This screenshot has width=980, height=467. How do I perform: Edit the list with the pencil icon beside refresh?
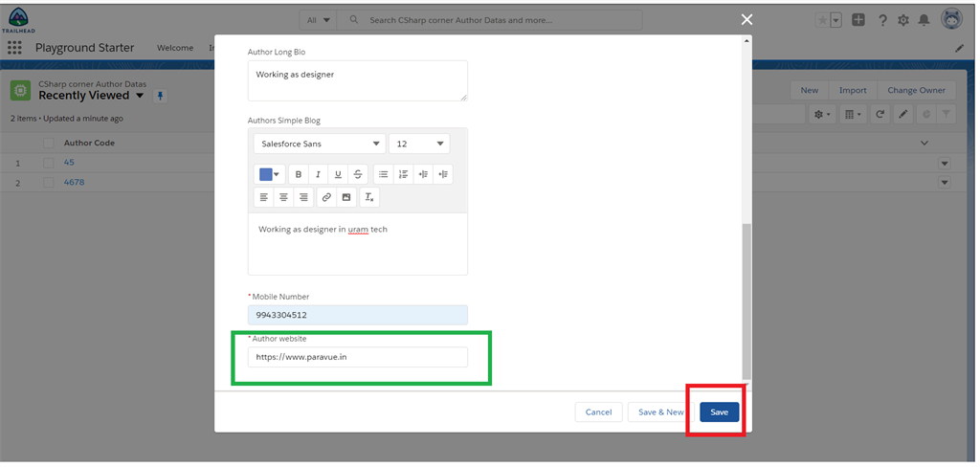[x=902, y=114]
